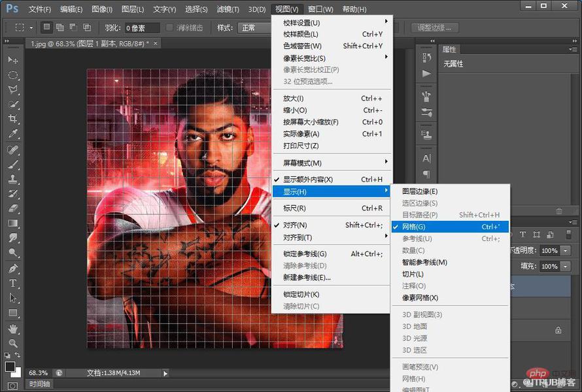582x392 pixels.
Task: Select the Eyedropper tool
Action: pyautogui.click(x=13, y=134)
